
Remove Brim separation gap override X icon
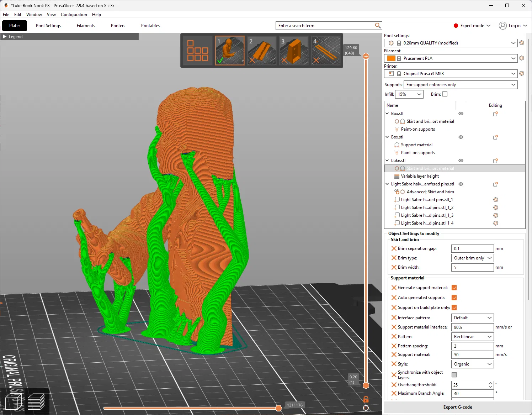(394, 248)
